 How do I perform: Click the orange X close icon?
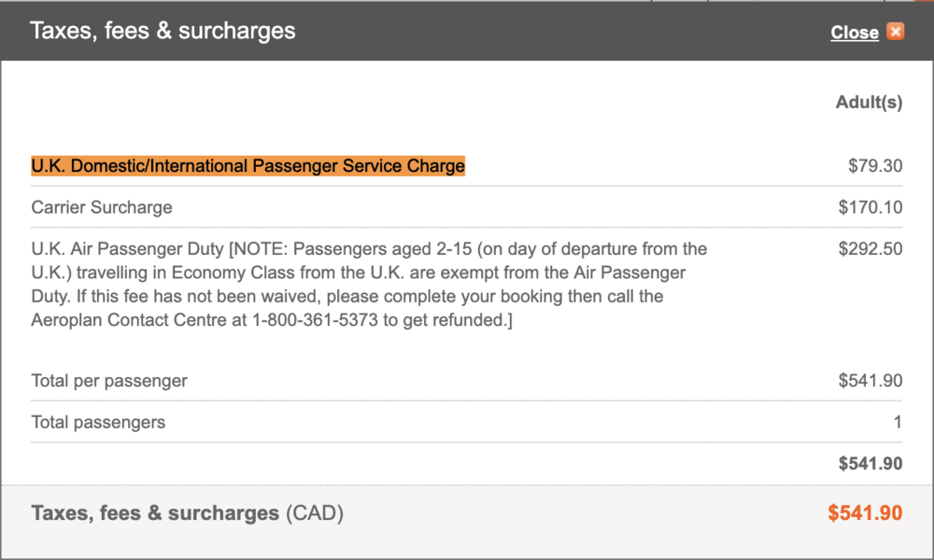pyautogui.click(x=896, y=32)
